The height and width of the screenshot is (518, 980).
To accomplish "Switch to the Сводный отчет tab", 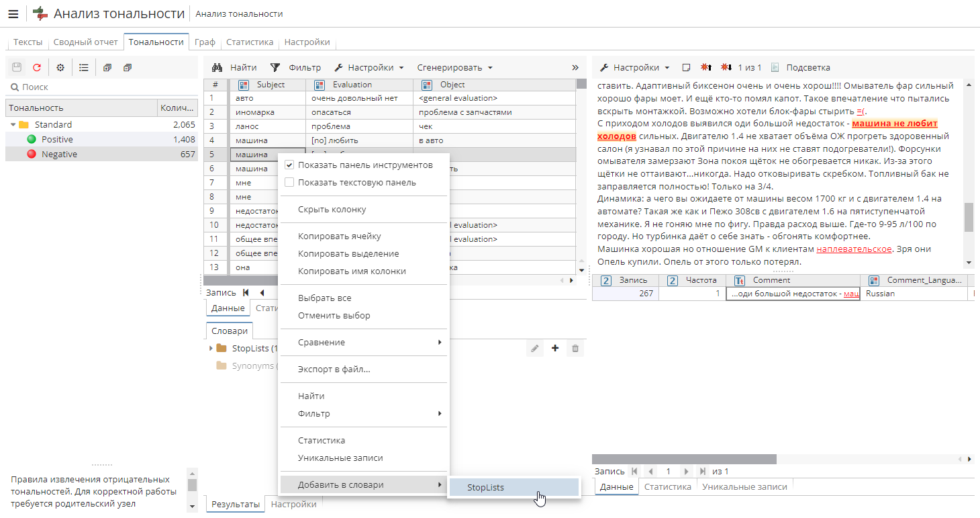I will coord(85,42).
